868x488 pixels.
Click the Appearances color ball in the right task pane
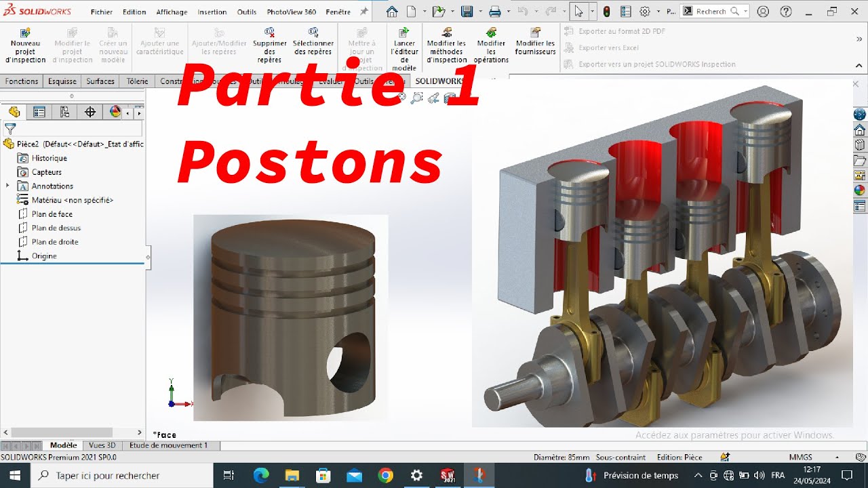click(860, 191)
